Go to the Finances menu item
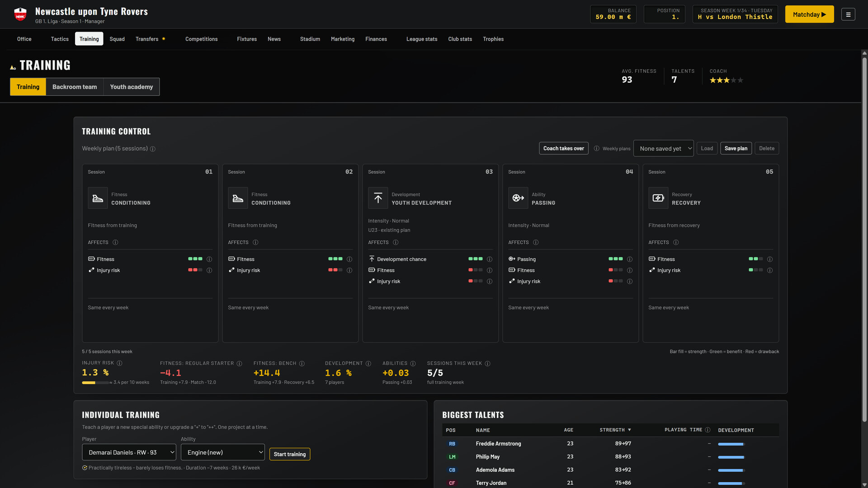The height and width of the screenshot is (488, 868). point(376,39)
